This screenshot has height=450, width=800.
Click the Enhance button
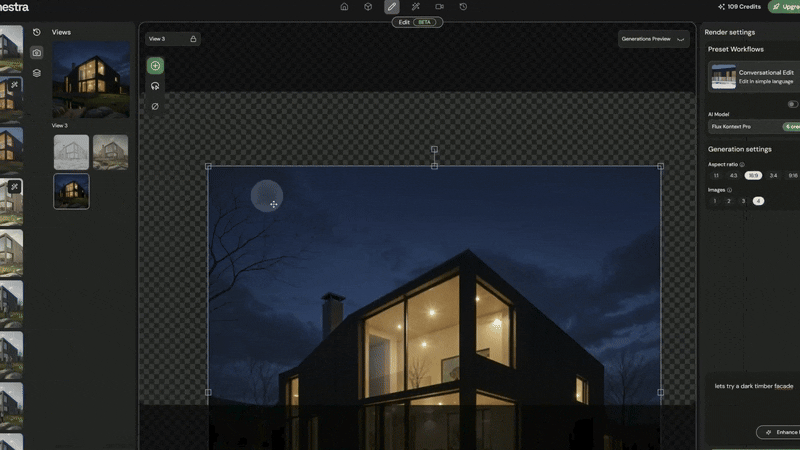779,432
